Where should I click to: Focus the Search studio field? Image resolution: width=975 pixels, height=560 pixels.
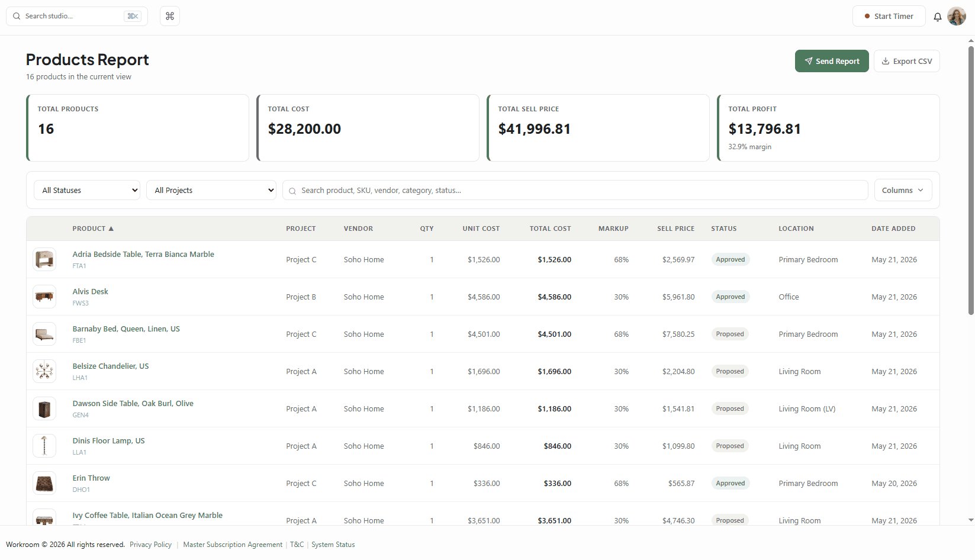[77, 16]
